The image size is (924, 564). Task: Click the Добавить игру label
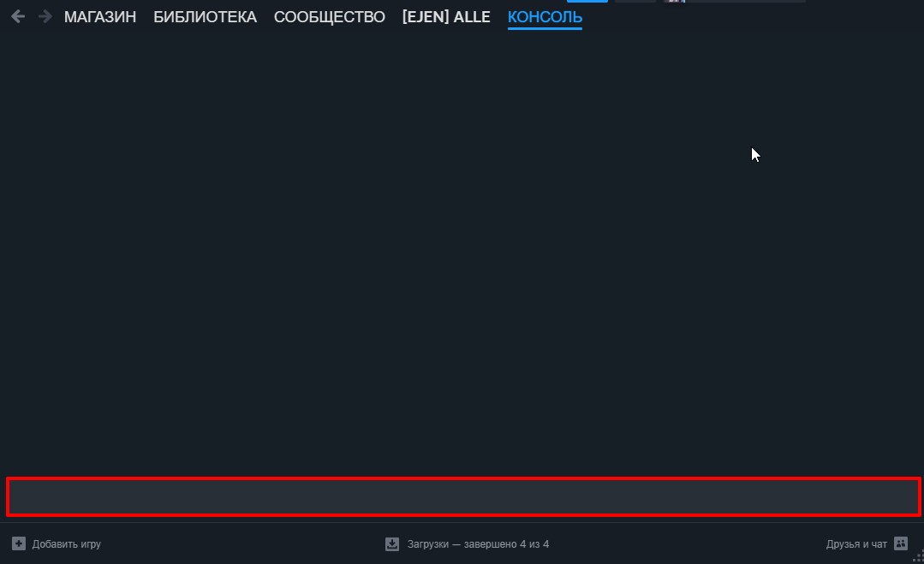click(67, 544)
